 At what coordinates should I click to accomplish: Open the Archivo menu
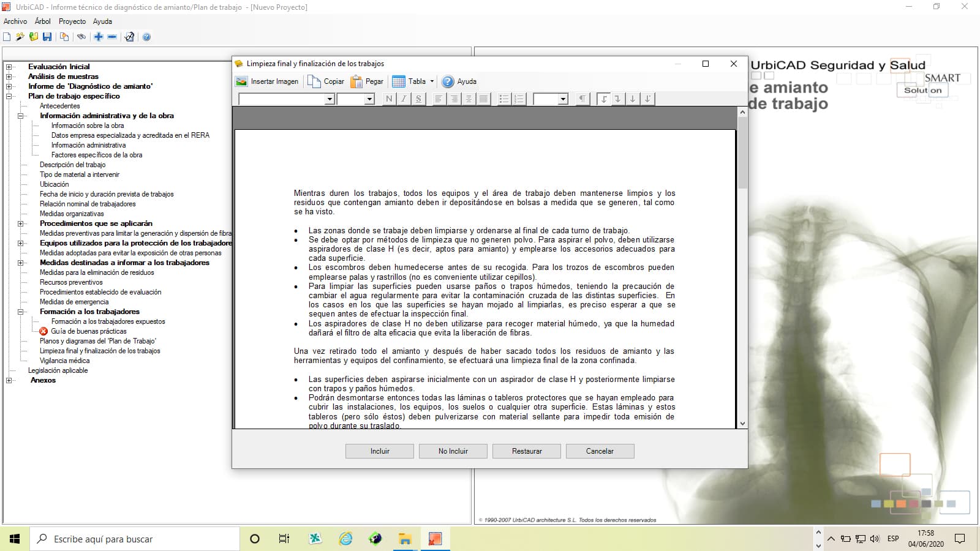[15, 21]
